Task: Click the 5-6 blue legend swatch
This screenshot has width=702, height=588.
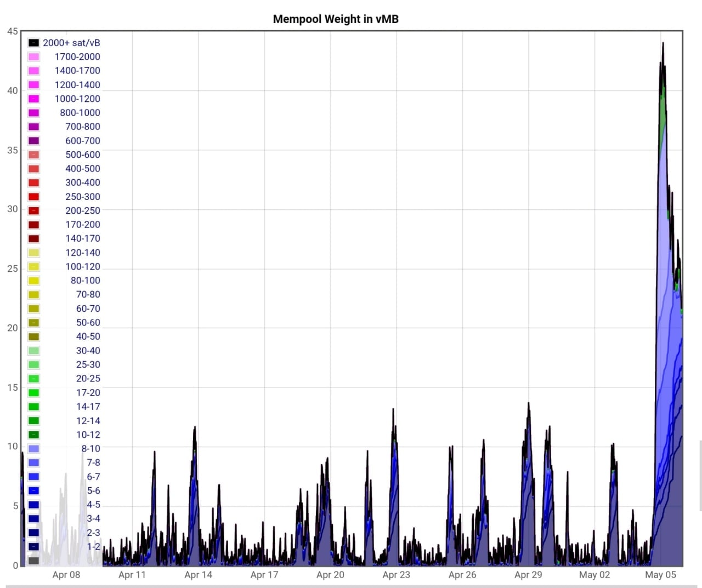Action: tap(33, 490)
